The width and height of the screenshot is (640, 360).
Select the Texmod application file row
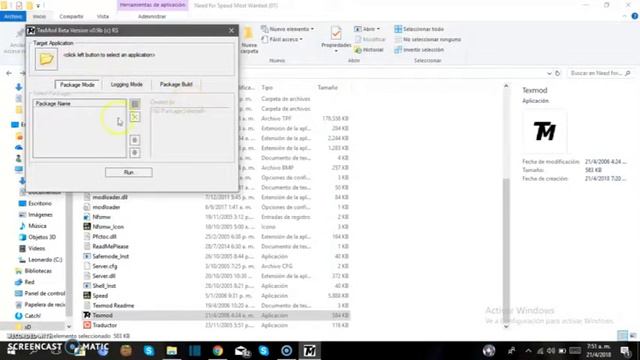216,315
